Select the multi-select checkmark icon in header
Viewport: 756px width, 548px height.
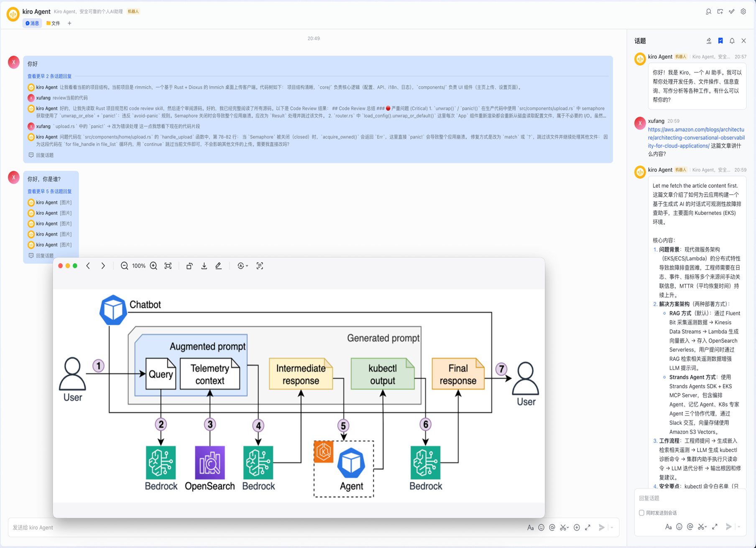(x=732, y=11)
